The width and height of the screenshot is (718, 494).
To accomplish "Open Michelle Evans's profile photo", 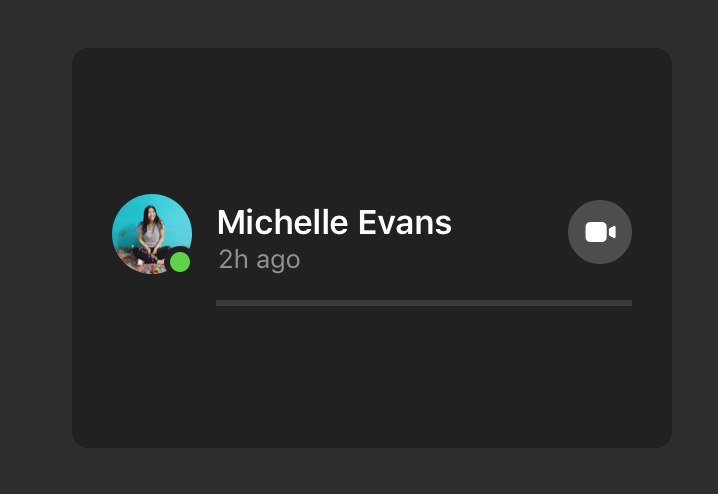I will (x=152, y=234).
